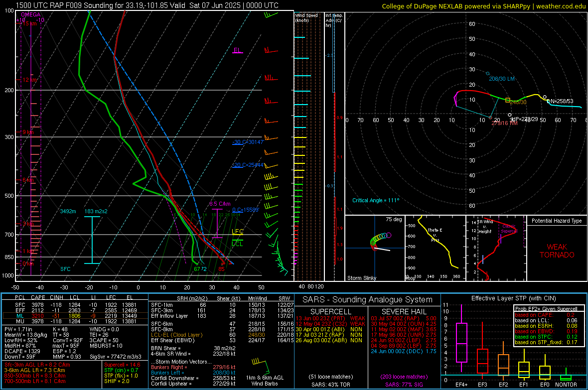Click the orange 248/30 square marker
The height and width of the screenshot is (390, 588).
point(508,100)
